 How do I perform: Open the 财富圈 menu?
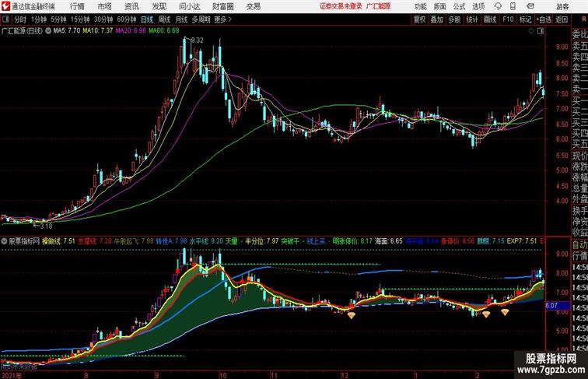coord(222,6)
